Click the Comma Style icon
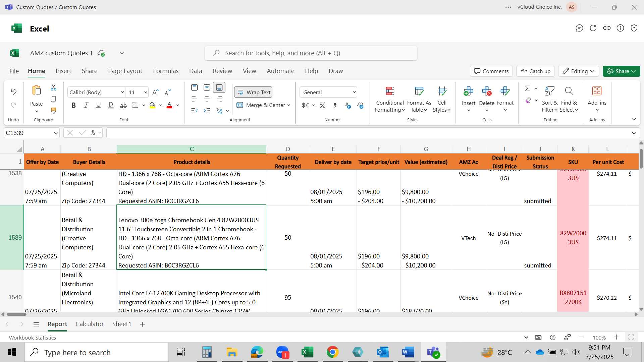The image size is (644, 362). [x=335, y=105]
